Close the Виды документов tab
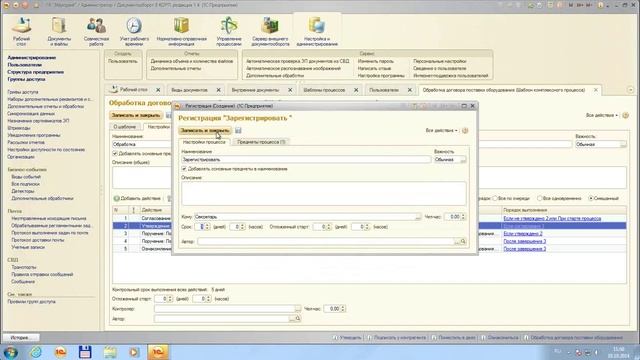 tap(218, 90)
